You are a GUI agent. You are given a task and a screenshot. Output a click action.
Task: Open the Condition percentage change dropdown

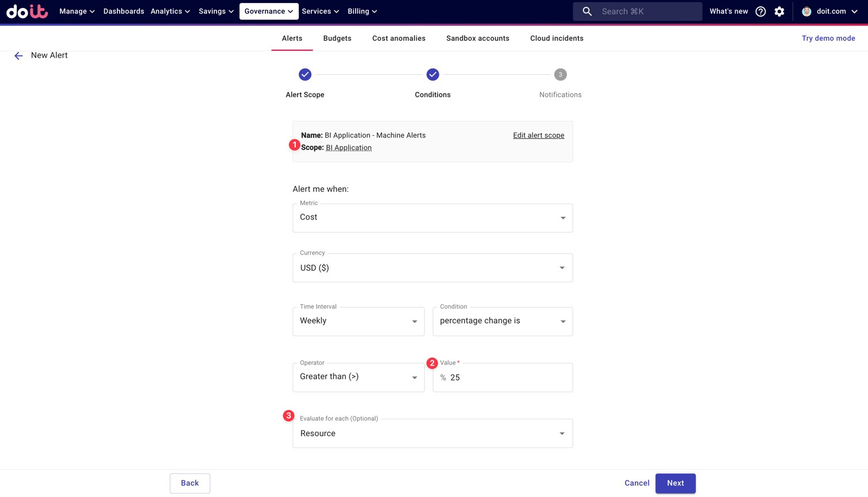click(502, 321)
